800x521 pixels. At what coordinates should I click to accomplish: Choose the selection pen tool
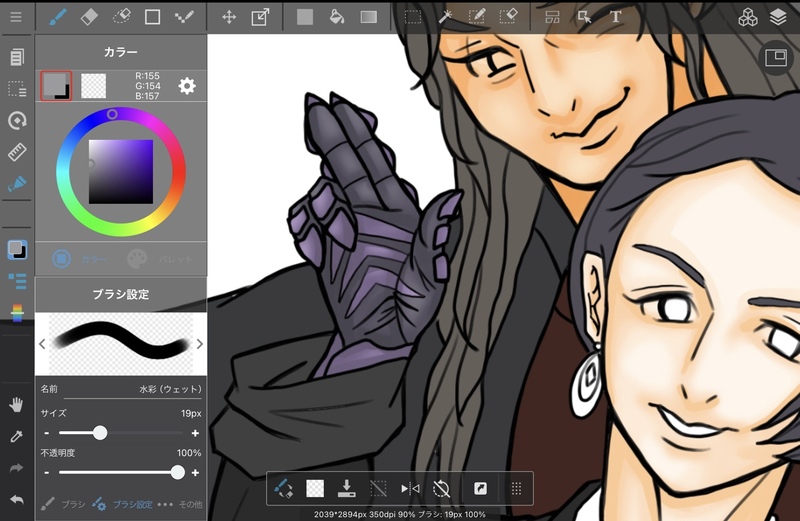(x=477, y=17)
